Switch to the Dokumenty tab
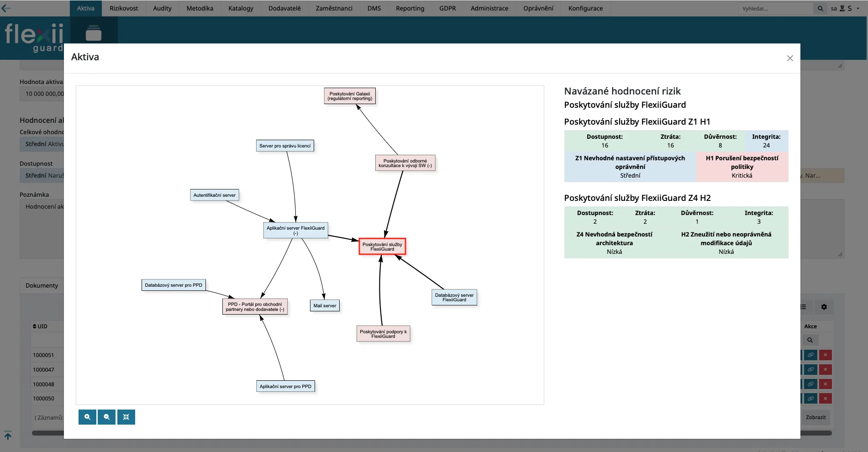868x452 pixels. 42,285
